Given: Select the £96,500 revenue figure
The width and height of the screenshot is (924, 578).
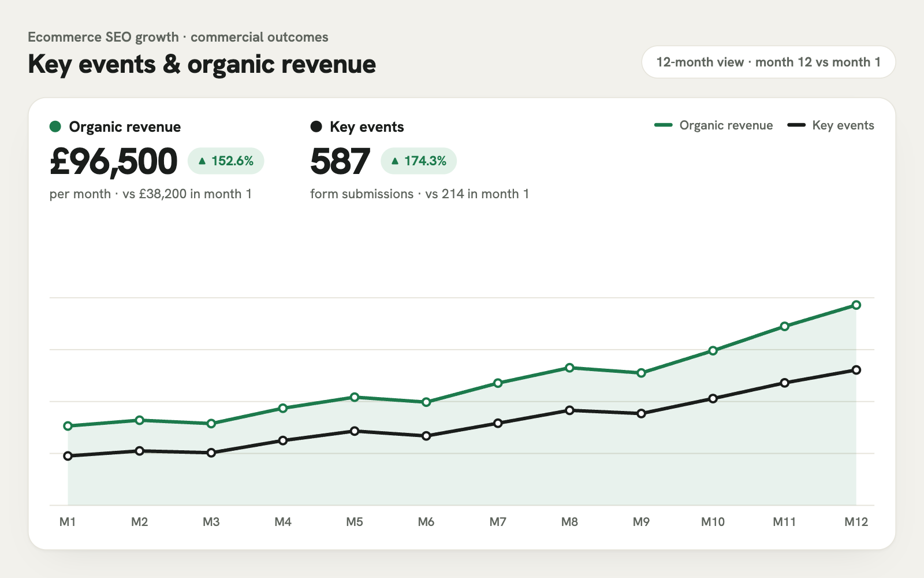Looking at the screenshot, I should tap(114, 161).
